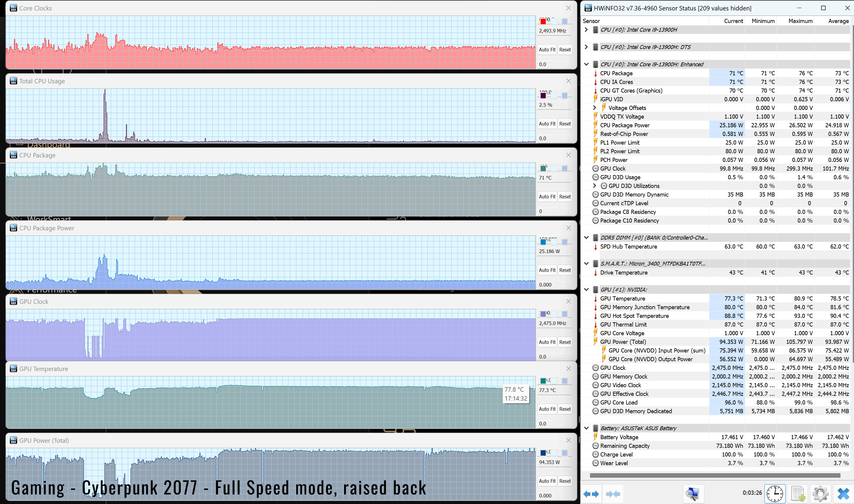Click the CPU Package thermometer icon
Viewport: 854px width, 504px height.
click(595, 73)
